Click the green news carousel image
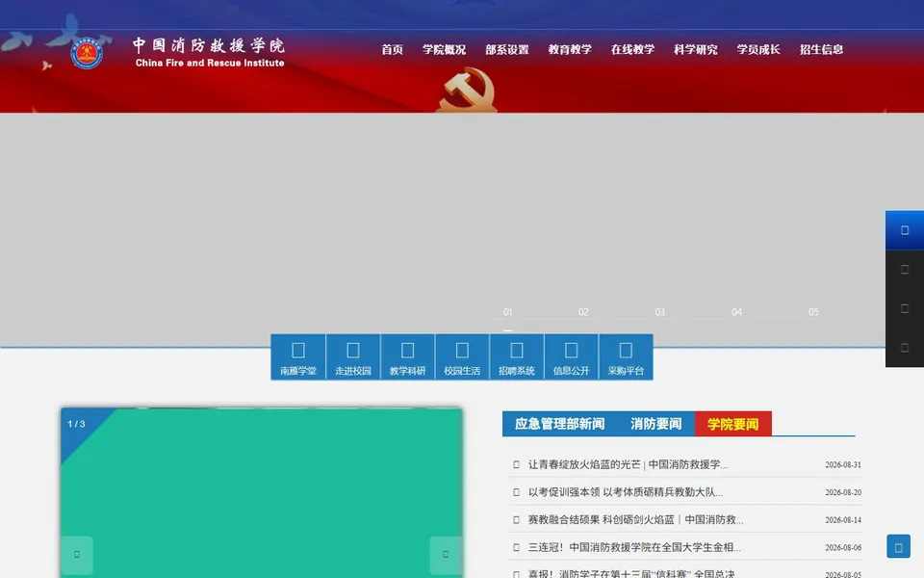This screenshot has height=578, width=924. tap(262, 492)
